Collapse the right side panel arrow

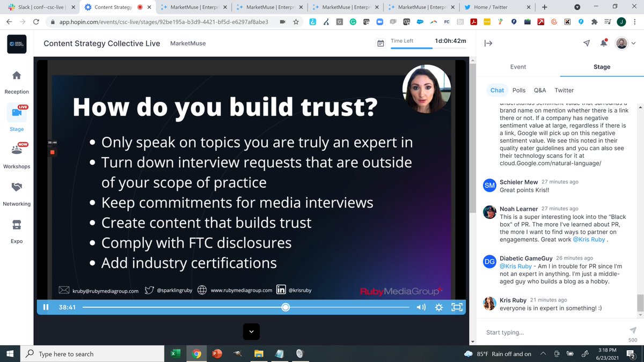click(488, 43)
